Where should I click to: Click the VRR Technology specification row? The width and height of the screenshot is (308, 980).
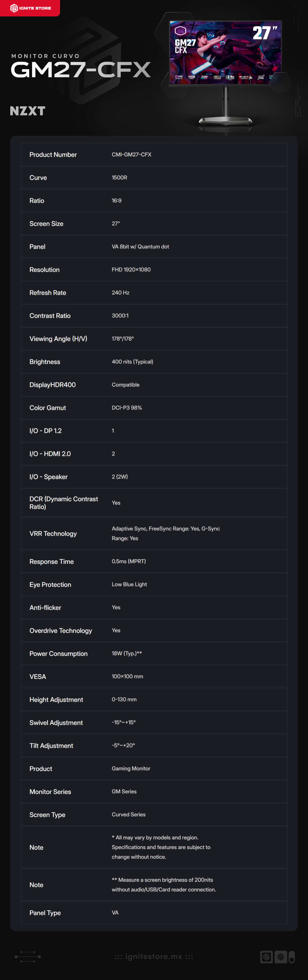coord(154,533)
